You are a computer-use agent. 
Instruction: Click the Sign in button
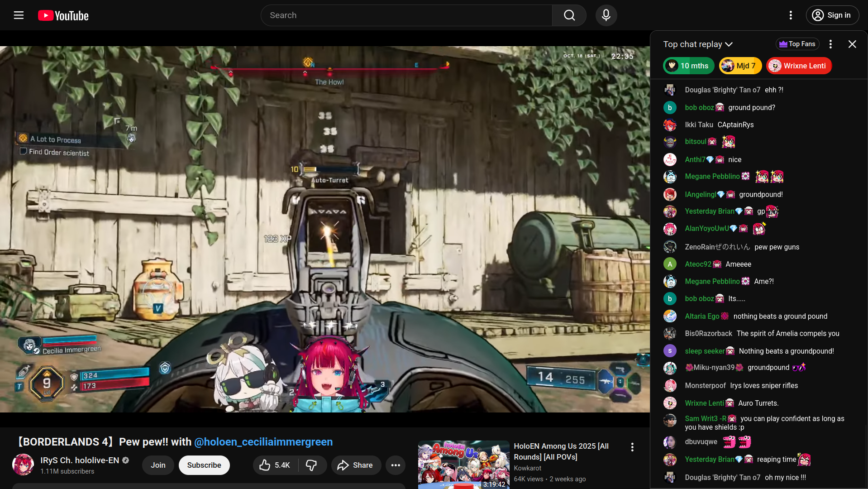(x=832, y=15)
